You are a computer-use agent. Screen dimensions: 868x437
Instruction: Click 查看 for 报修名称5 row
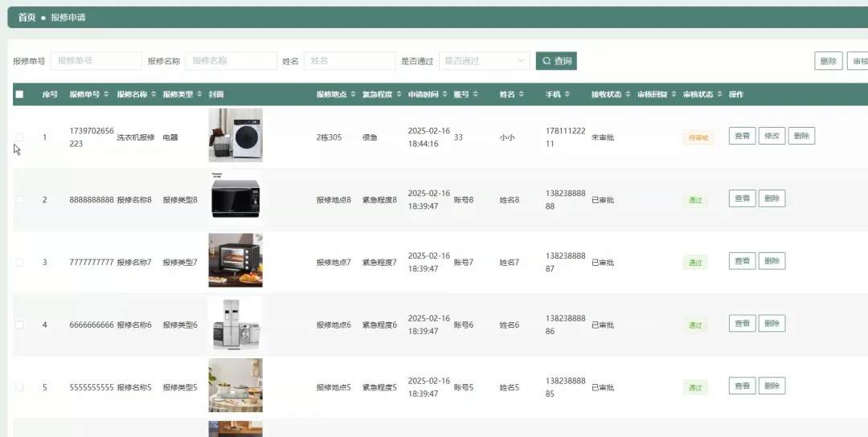pos(743,386)
